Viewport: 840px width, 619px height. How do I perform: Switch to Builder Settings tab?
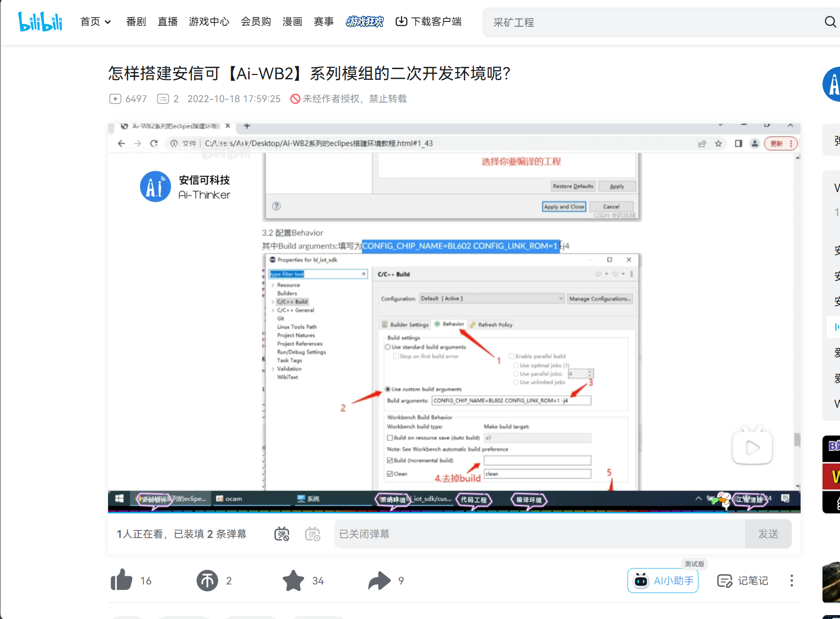[405, 324]
